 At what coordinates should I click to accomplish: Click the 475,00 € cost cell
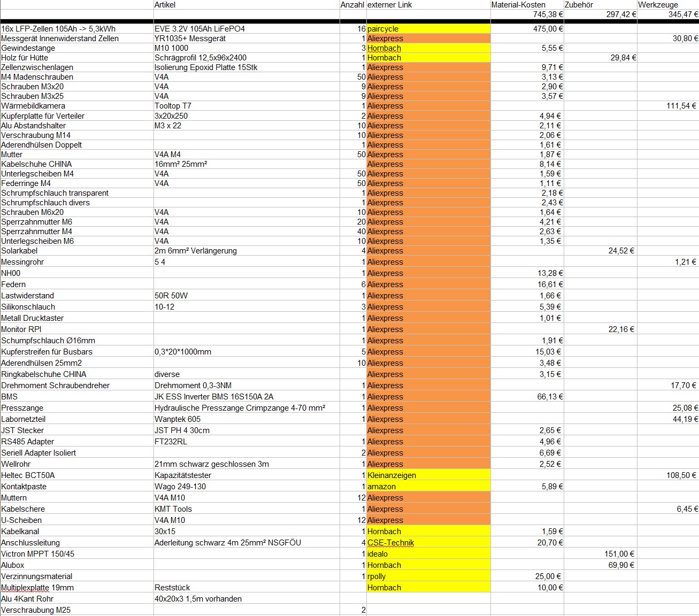coord(527,29)
